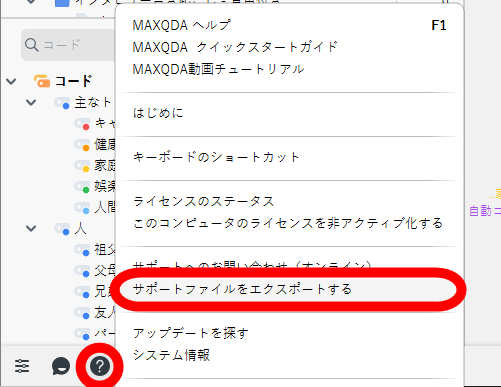Click the orange-dot code icon beside 健康
501x387 pixels.
82,145
